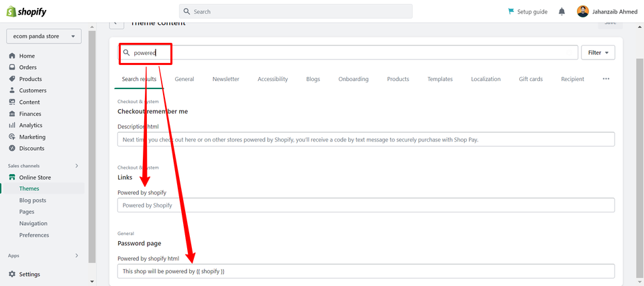Viewport: 644px width, 286px height.
Task: Edit the Description html text field
Action: click(x=366, y=139)
